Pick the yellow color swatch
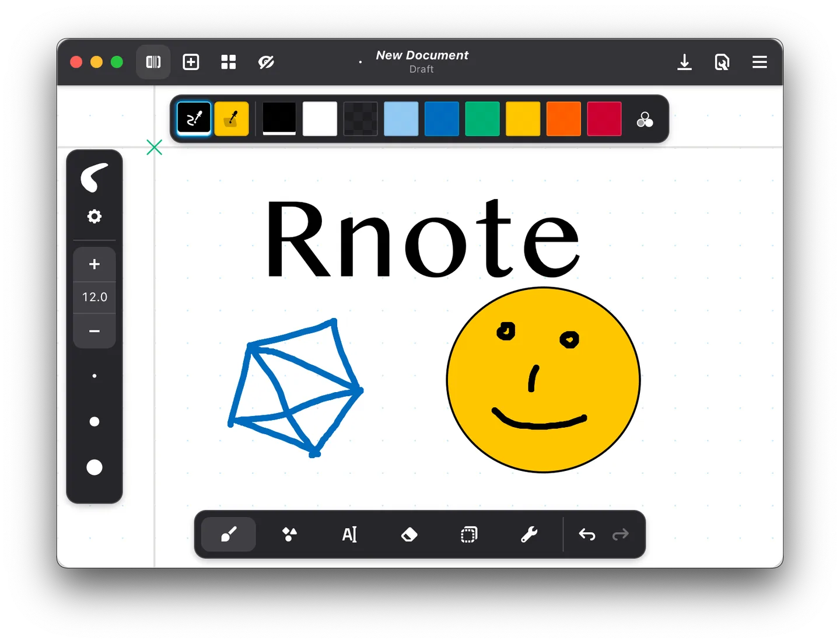Image resolution: width=840 pixels, height=643 pixels. pyautogui.click(x=523, y=118)
